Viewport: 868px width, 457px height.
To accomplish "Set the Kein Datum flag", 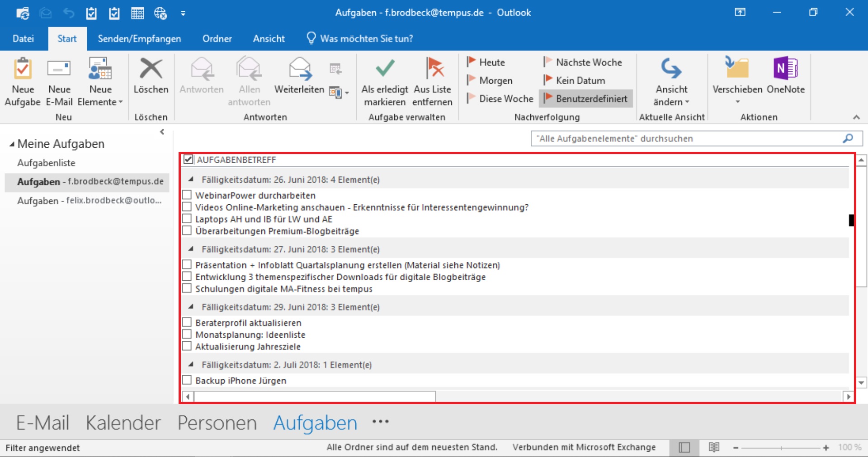I will tap(574, 80).
